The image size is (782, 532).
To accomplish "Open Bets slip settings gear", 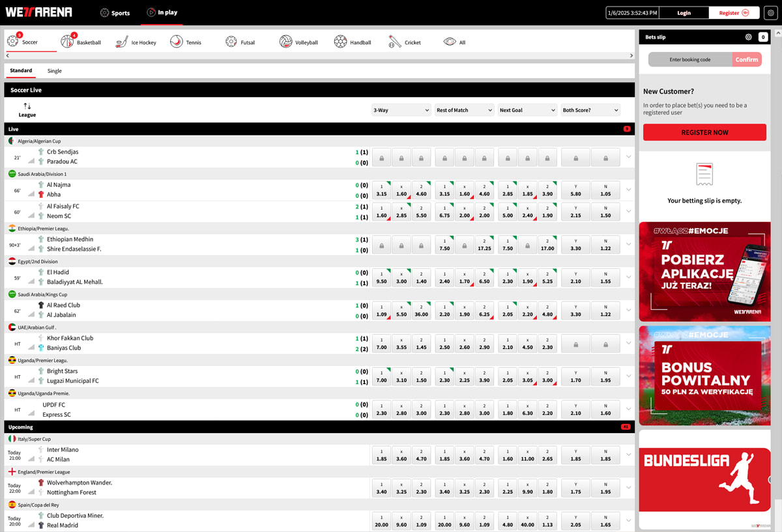I will (748, 37).
